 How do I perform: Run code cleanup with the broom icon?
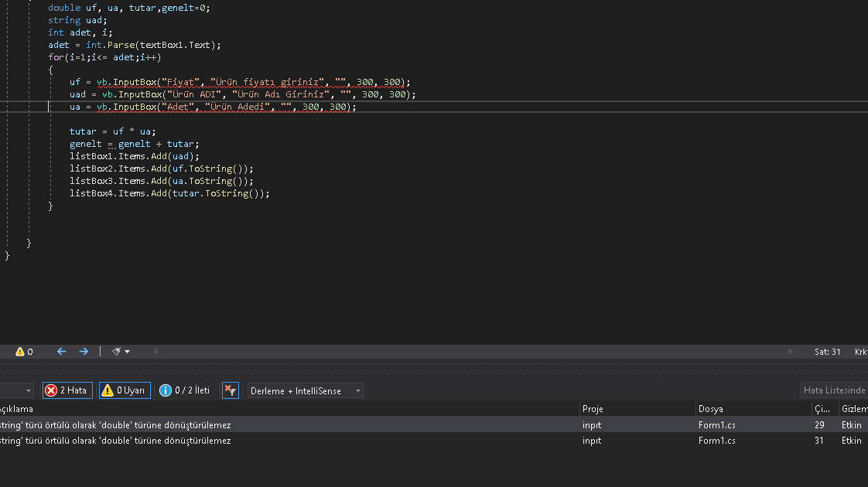coord(116,352)
